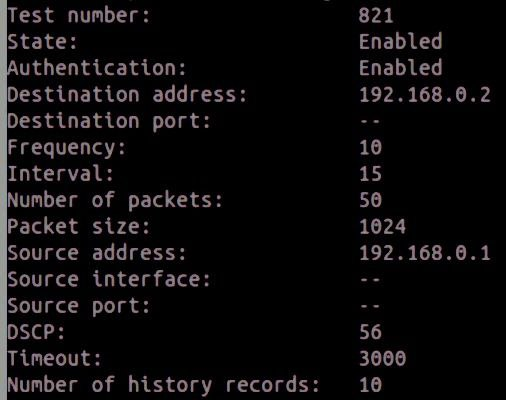The image size is (506, 400).
Task: Select destination address 192.168.0.2
Action: (x=425, y=94)
